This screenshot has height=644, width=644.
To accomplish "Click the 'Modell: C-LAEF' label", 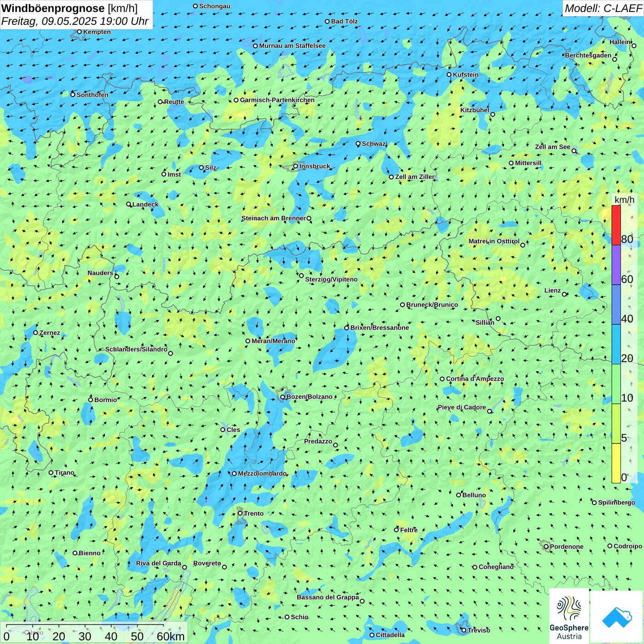I will point(603,8).
